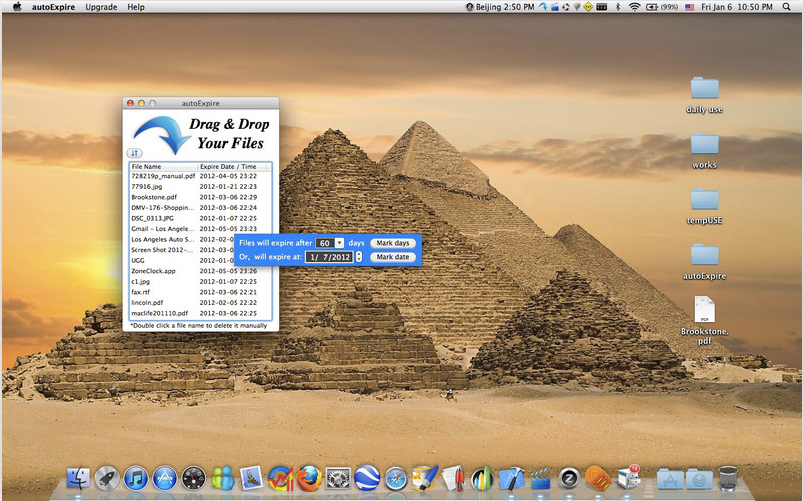This screenshot has height=501, width=803.
Task: Click the Mark days button
Action: pos(393,243)
